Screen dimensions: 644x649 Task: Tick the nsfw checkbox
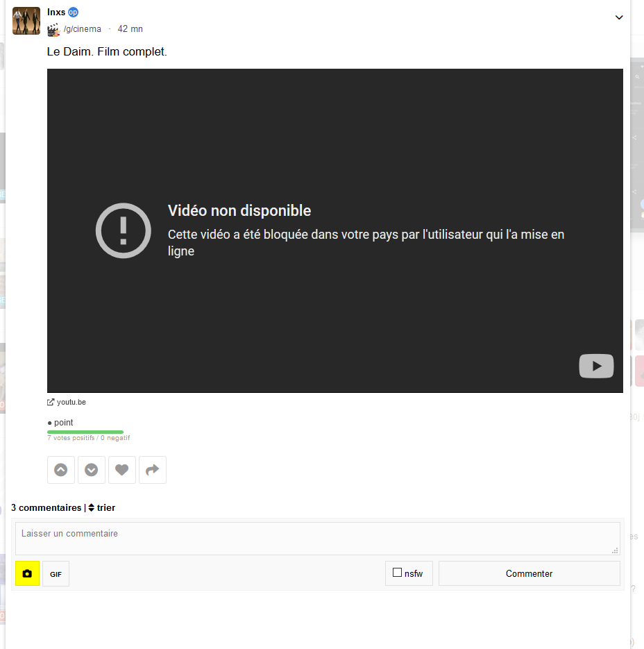pos(398,573)
